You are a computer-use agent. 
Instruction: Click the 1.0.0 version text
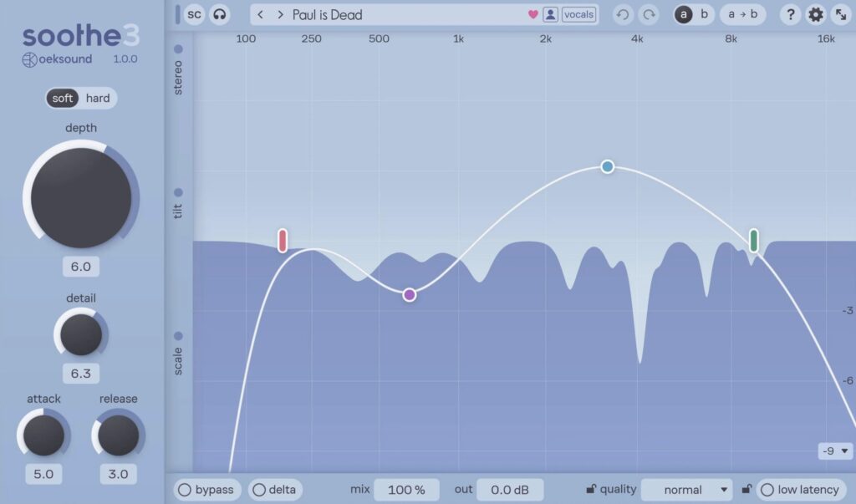(x=125, y=59)
